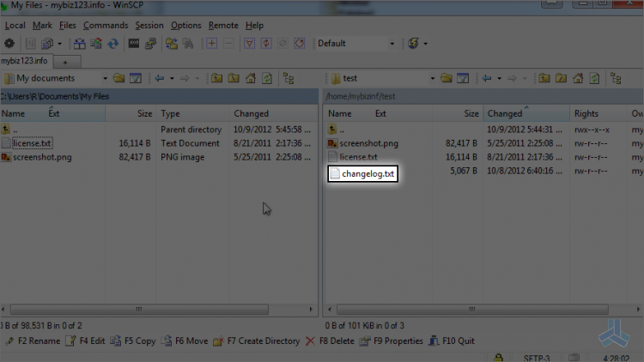The width and height of the screenshot is (644, 362).
Task: Expand the remote back history dropdown arrow
Action: coord(500,78)
